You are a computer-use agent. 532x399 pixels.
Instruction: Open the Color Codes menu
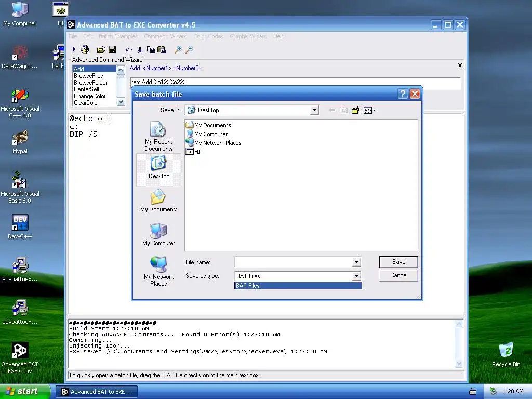tap(208, 36)
